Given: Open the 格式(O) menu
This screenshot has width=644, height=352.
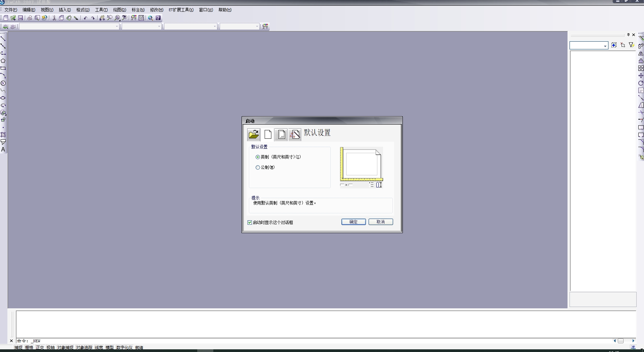Looking at the screenshot, I should pyautogui.click(x=83, y=10).
